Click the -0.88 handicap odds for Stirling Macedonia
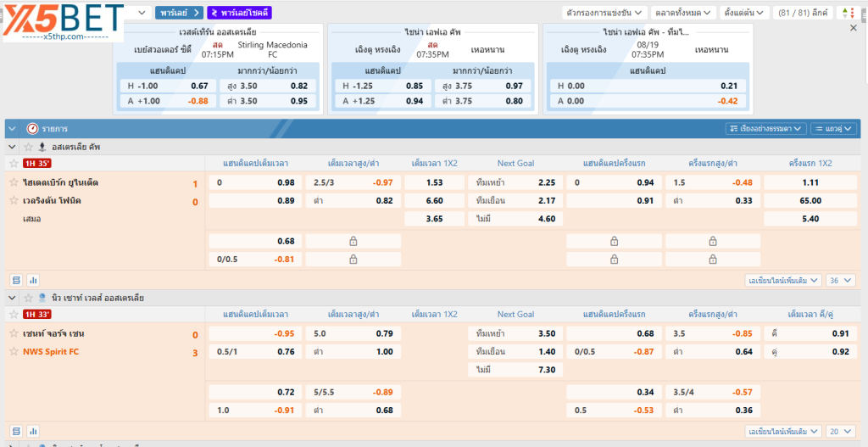The height and width of the screenshot is (447, 868). (x=198, y=101)
